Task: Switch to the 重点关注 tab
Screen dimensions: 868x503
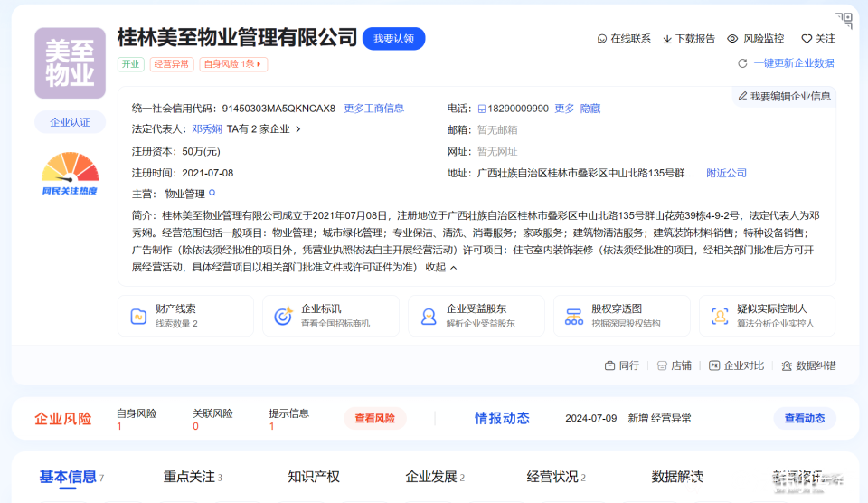Action: point(189,477)
